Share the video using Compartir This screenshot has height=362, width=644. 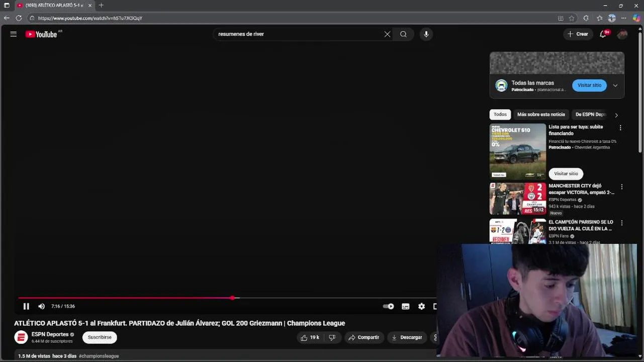tap(364, 337)
